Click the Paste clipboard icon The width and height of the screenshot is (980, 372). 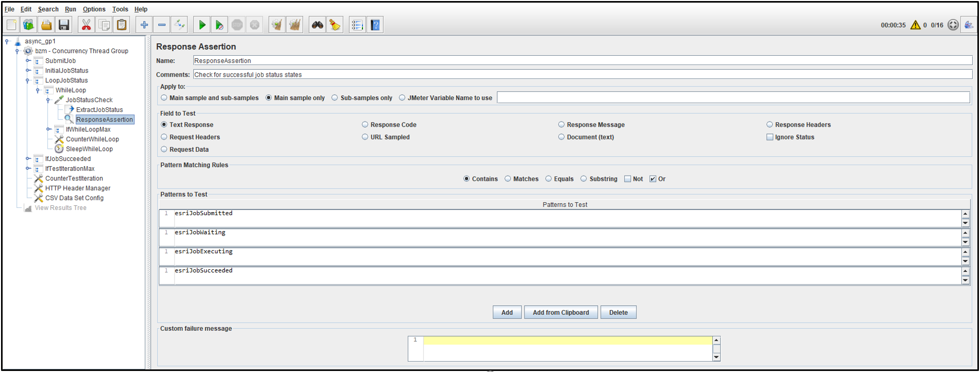tap(121, 24)
